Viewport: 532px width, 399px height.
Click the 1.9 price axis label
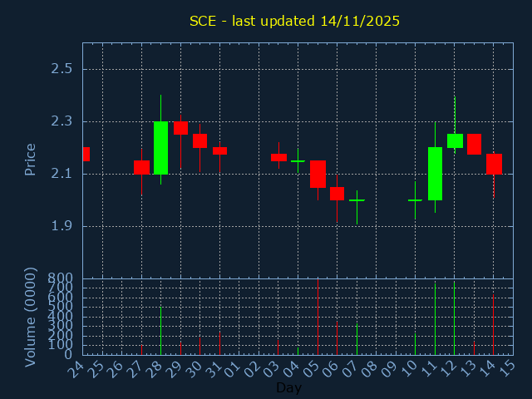point(62,226)
